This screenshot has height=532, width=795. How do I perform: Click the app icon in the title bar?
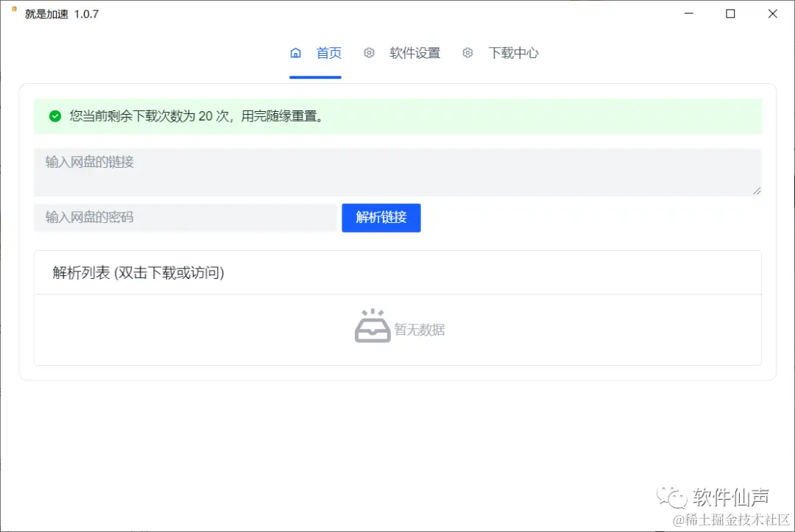[x=14, y=9]
